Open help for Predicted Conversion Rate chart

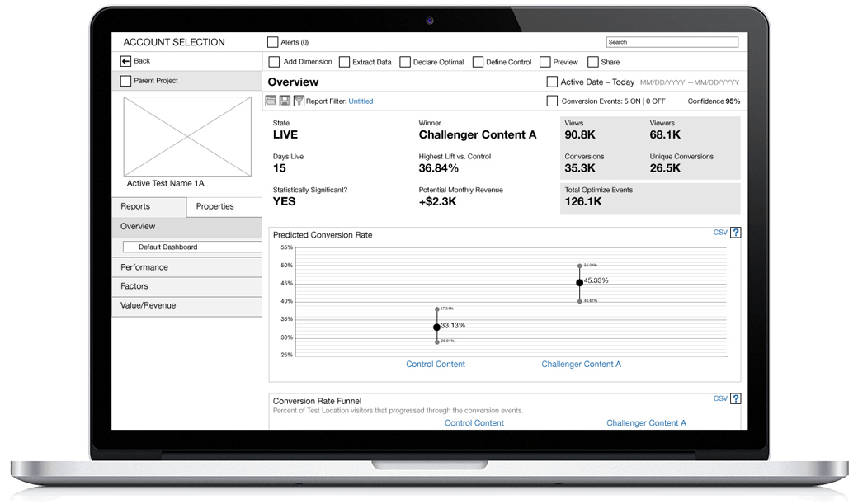click(735, 233)
